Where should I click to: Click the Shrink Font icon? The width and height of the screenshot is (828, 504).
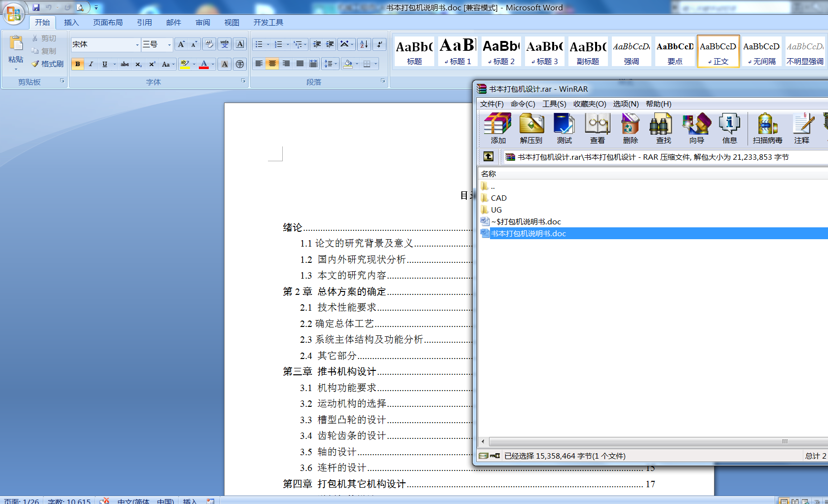(x=194, y=44)
